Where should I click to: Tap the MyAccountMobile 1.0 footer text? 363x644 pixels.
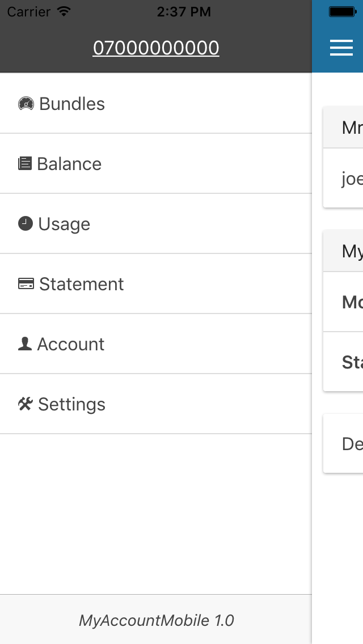click(156, 620)
